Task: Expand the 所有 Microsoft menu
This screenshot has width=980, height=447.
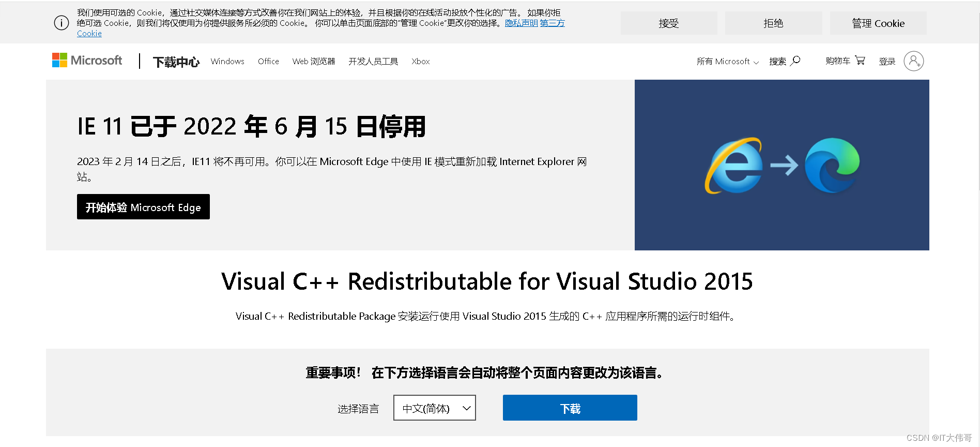Action: coord(727,61)
